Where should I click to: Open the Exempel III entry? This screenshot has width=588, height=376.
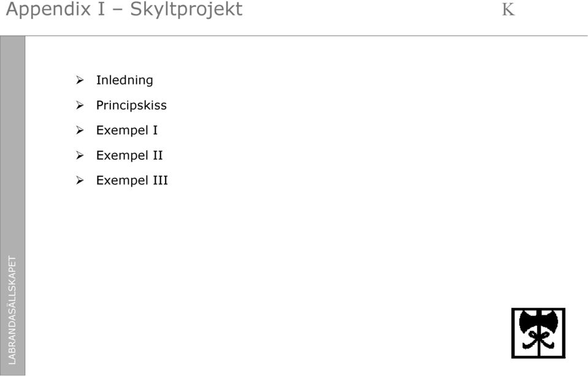132,180
